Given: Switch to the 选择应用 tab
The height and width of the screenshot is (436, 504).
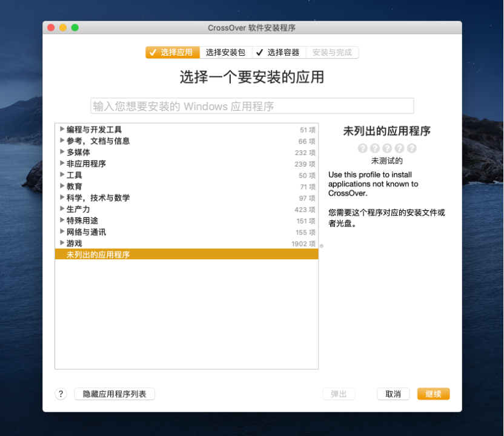Looking at the screenshot, I should (173, 52).
